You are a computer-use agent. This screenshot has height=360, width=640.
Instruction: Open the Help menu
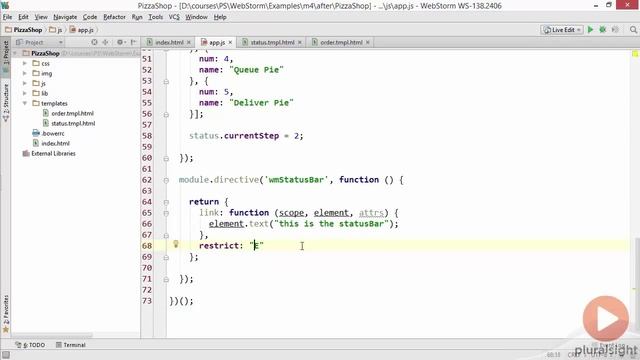220,17
